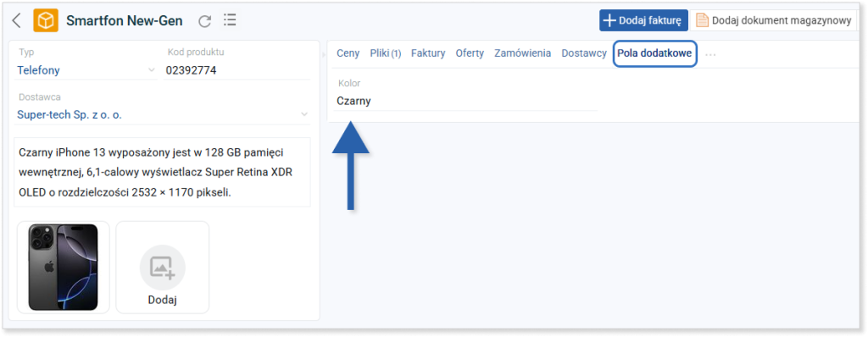Go back using the left chevron arrow

[16, 21]
